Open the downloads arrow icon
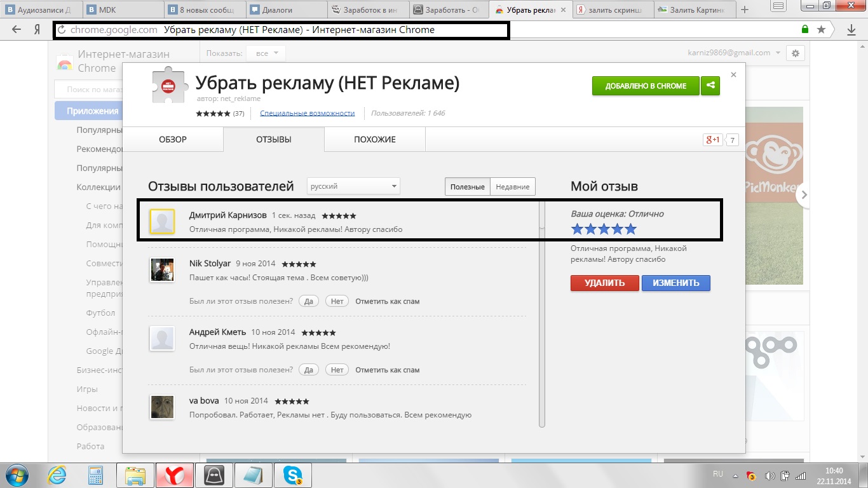The height and width of the screenshot is (488, 868). pos(851,30)
